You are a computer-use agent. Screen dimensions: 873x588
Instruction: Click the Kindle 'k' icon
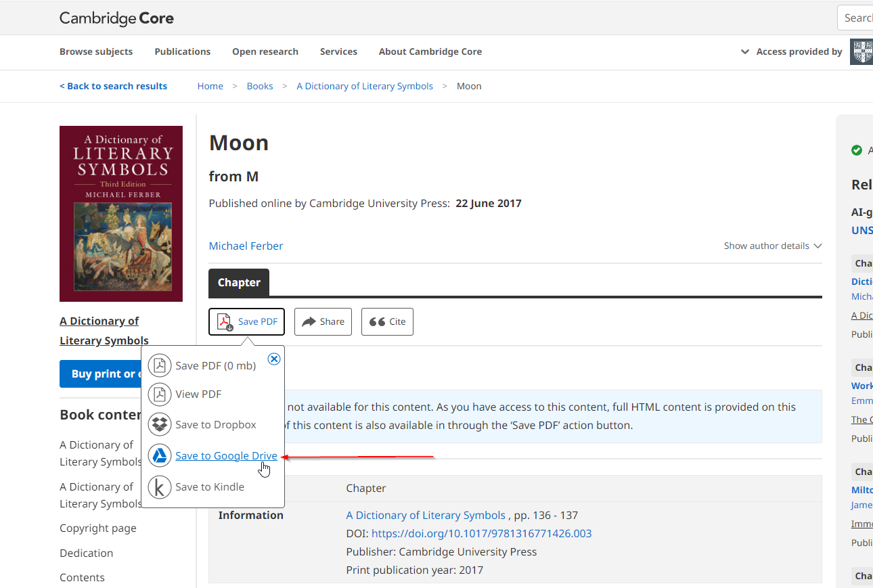tap(160, 487)
